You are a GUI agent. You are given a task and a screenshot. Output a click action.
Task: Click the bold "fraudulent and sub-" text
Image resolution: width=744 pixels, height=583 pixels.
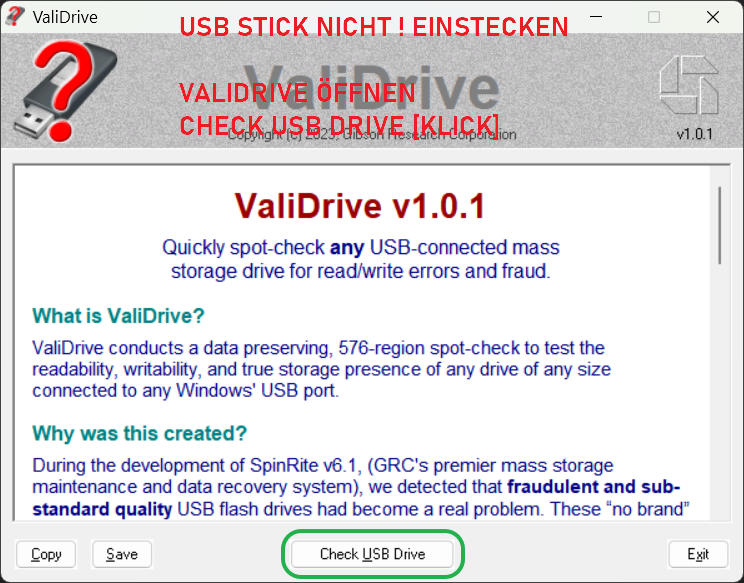coord(594,487)
